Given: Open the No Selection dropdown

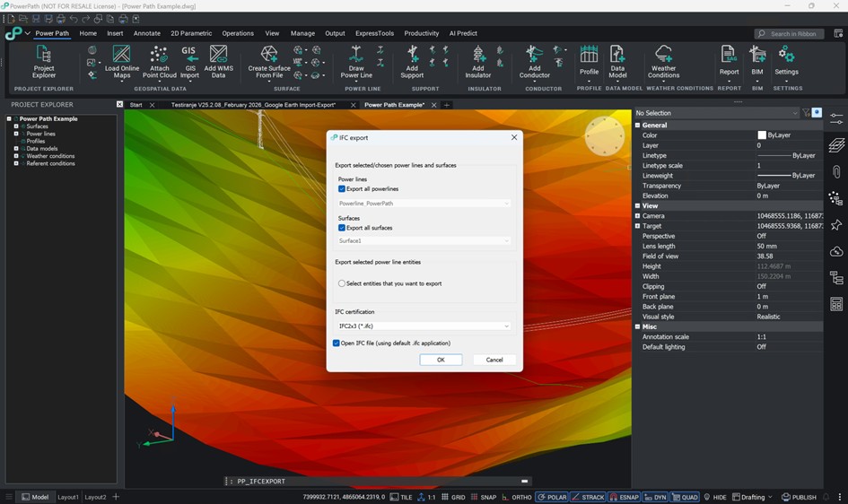Looking at the screenshot, I should pos(716,113).
